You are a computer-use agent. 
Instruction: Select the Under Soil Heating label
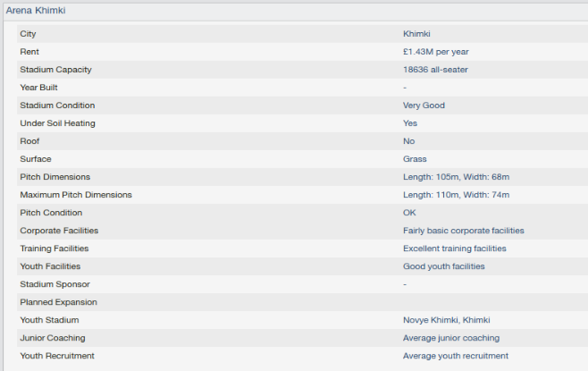(57, 123)
